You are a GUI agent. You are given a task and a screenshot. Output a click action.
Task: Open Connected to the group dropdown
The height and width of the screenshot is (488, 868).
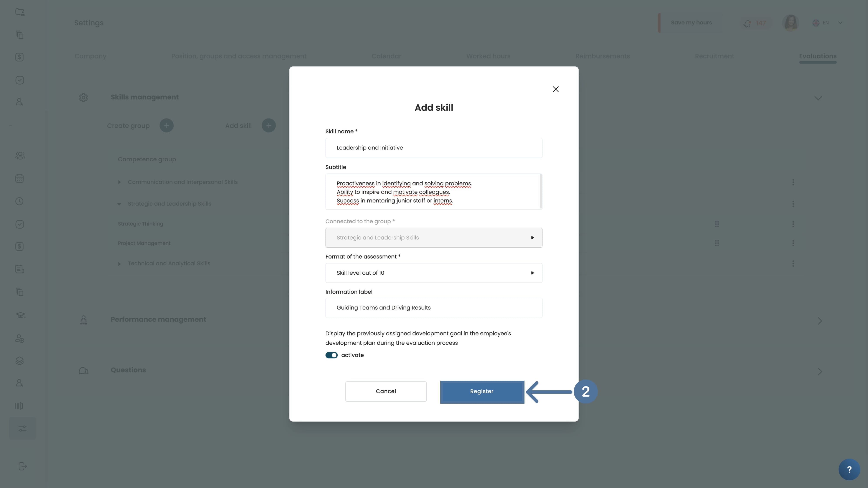pos(434,238)
